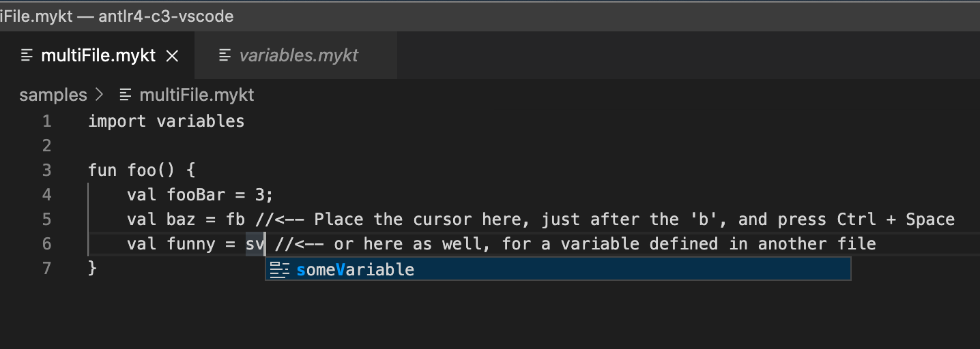Click the file icon on variables.mykt tab
This screenshot has width=980, height=349.
(x=225, y=55)
